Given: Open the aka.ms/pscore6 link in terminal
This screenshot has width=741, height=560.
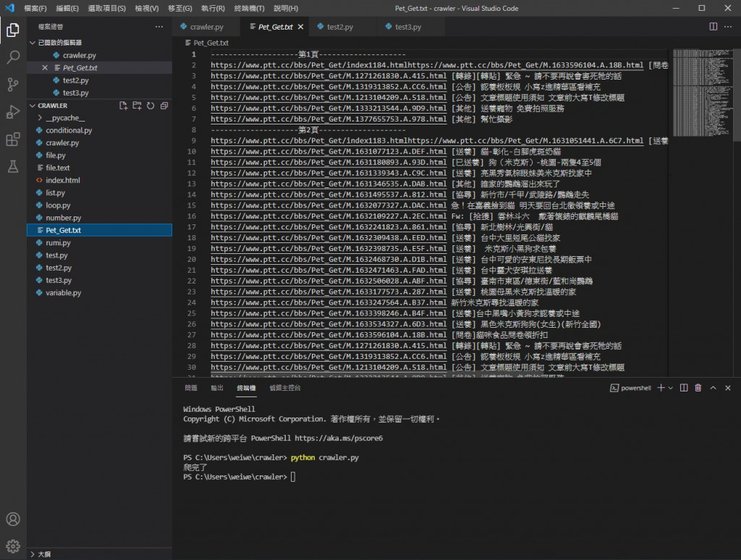Looking at the screenshot, I should [x=339, y=438].
